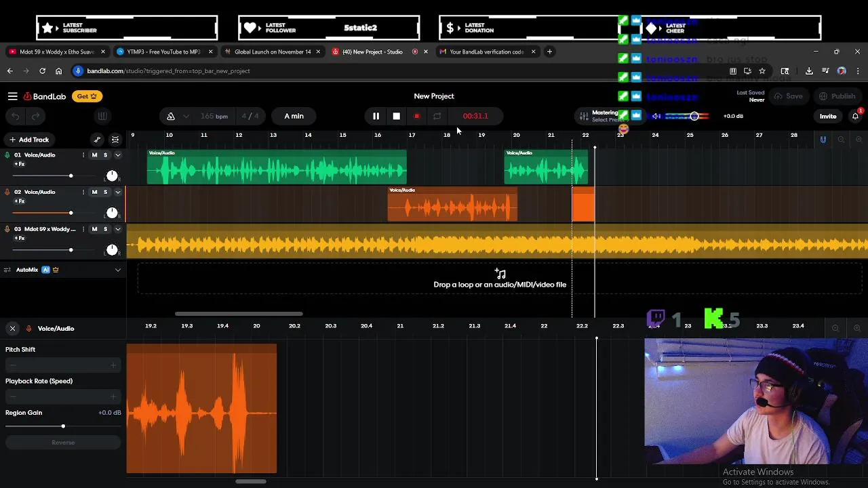Open the notifications bell

(x=855, y=116)
